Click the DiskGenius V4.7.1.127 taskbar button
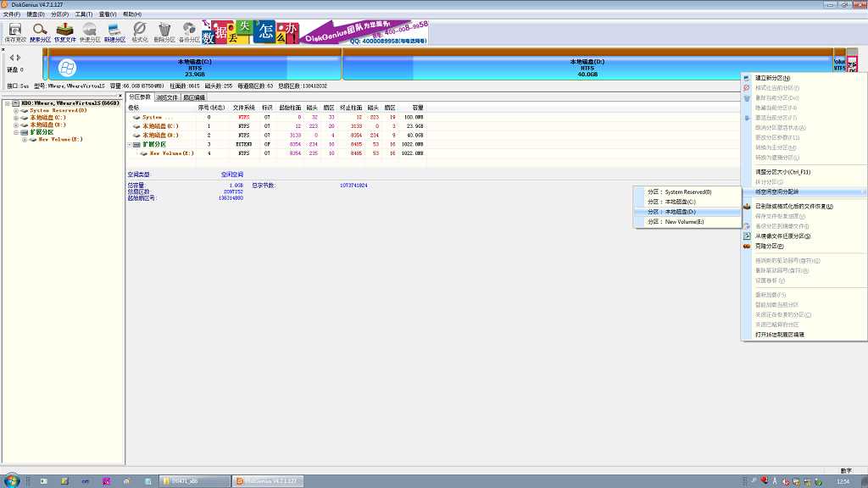 [x=267, y=481]
